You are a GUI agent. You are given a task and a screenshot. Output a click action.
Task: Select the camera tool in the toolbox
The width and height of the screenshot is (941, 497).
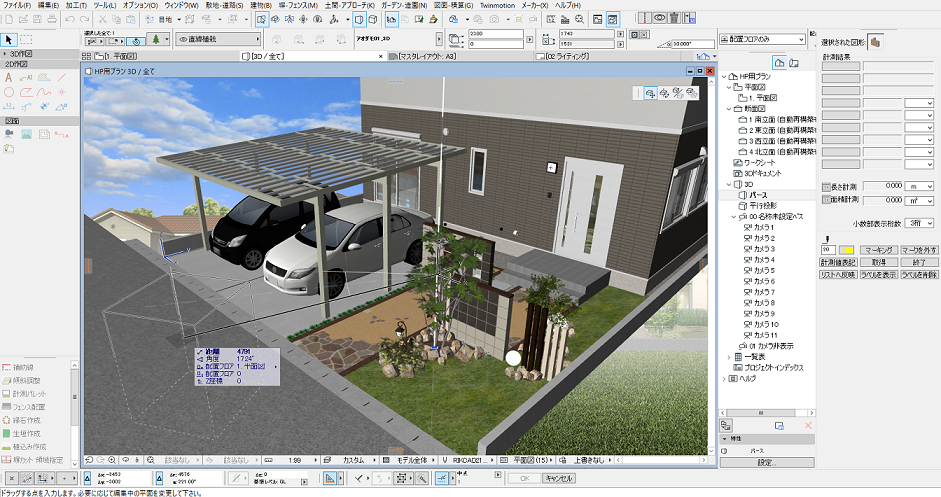point(9,133)
